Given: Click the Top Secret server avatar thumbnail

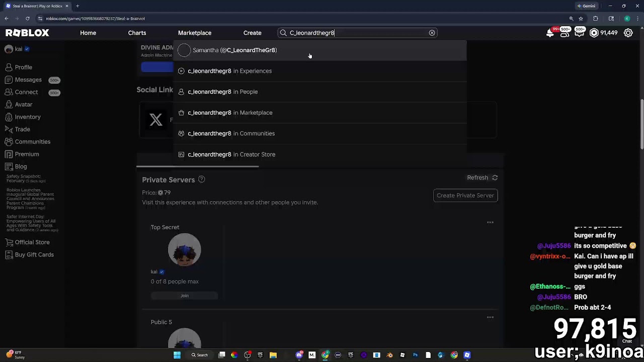Looking at the screenshot, I should coord(185,250).
